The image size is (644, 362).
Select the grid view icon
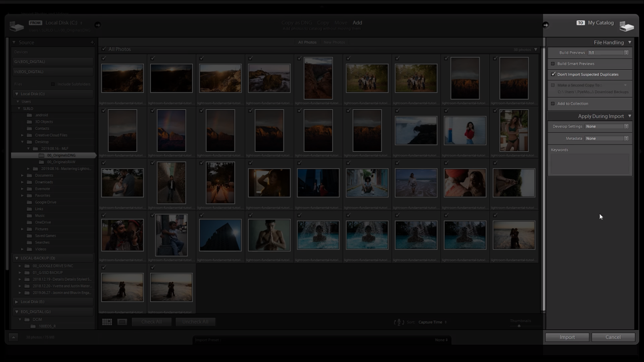(x=107, y=322)
